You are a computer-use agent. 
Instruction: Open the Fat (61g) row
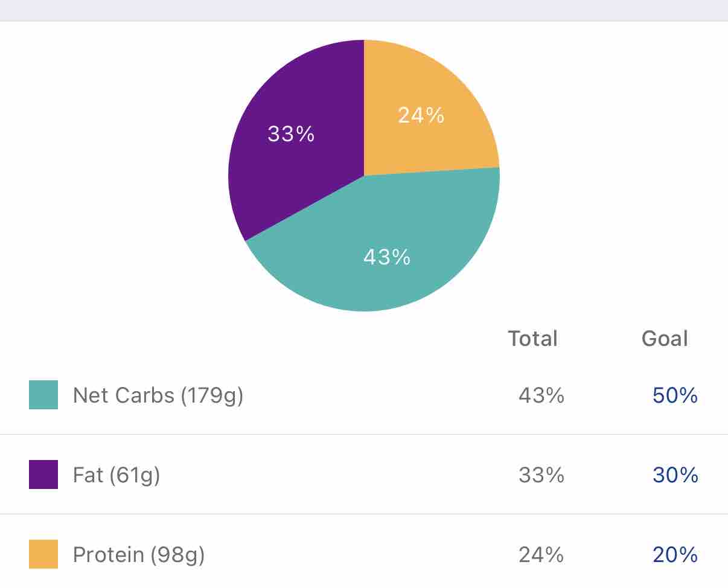coord(364,475)
